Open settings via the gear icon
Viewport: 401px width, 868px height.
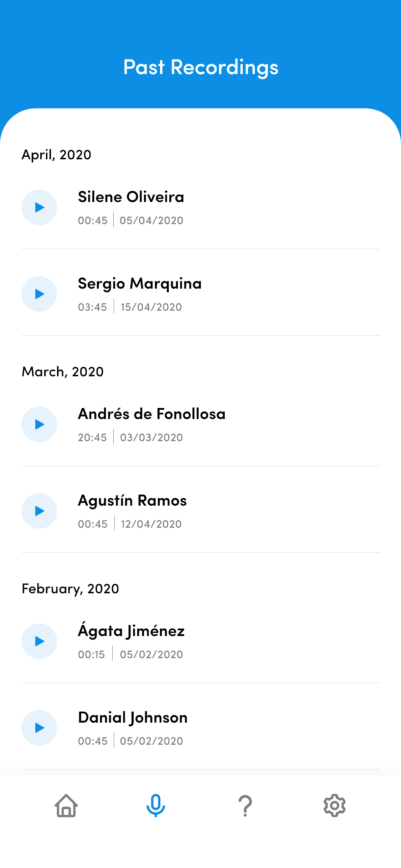point(334,806)
